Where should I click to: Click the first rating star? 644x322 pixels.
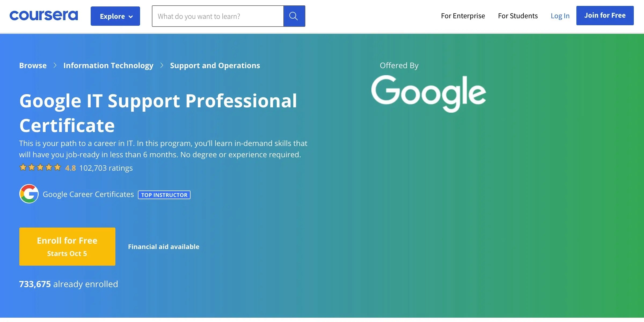24,167
